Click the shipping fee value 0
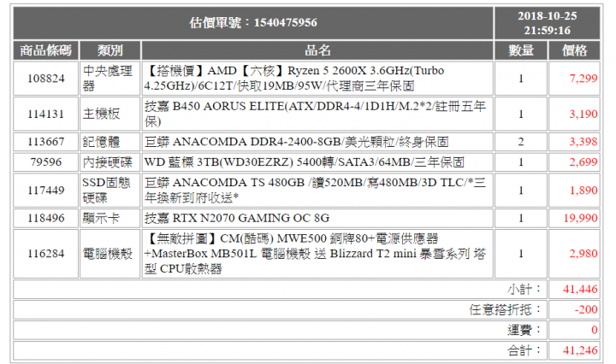 coord(595,331)
